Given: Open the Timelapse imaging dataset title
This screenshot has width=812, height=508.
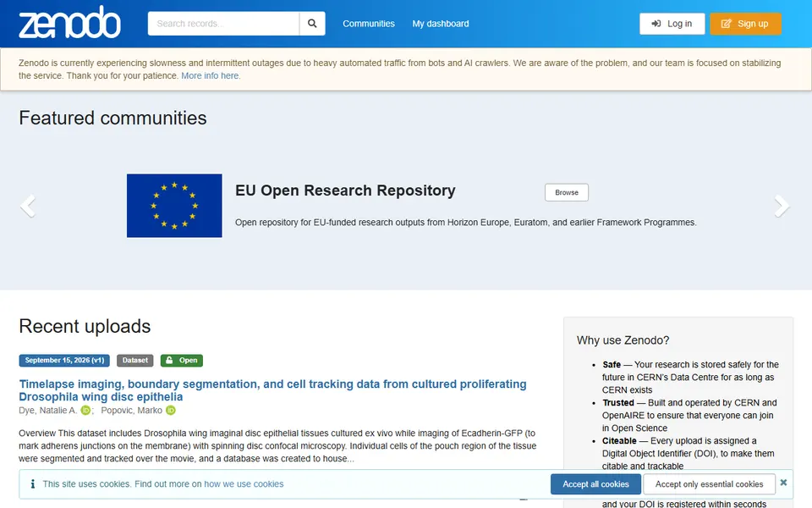Looking at the screenshot, I should [x=272, y=390].
